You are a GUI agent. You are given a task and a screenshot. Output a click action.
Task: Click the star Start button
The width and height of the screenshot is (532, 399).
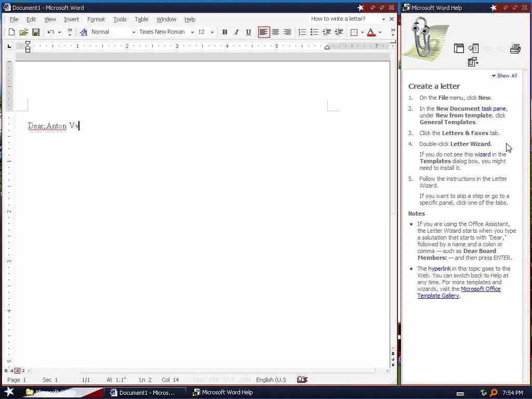9,392
